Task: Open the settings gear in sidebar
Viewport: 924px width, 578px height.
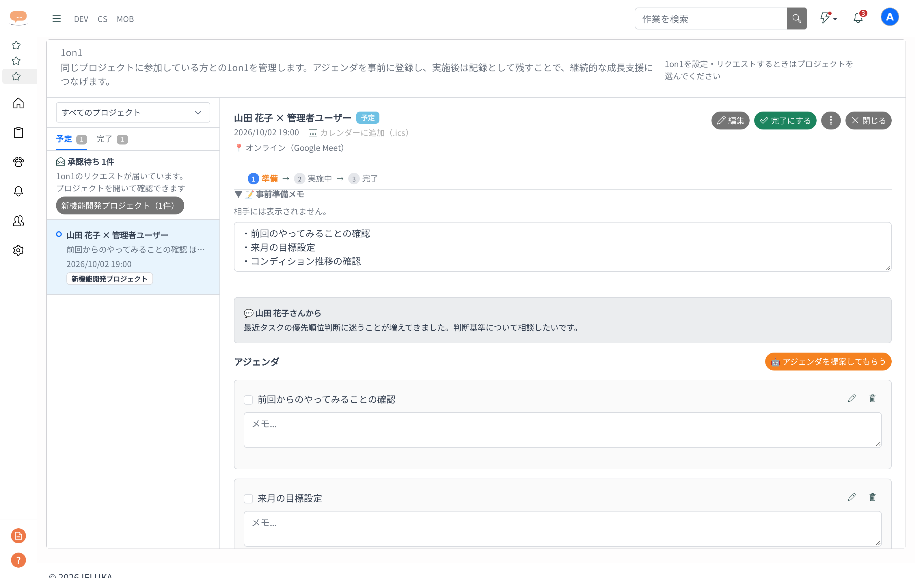Action: 18,250
